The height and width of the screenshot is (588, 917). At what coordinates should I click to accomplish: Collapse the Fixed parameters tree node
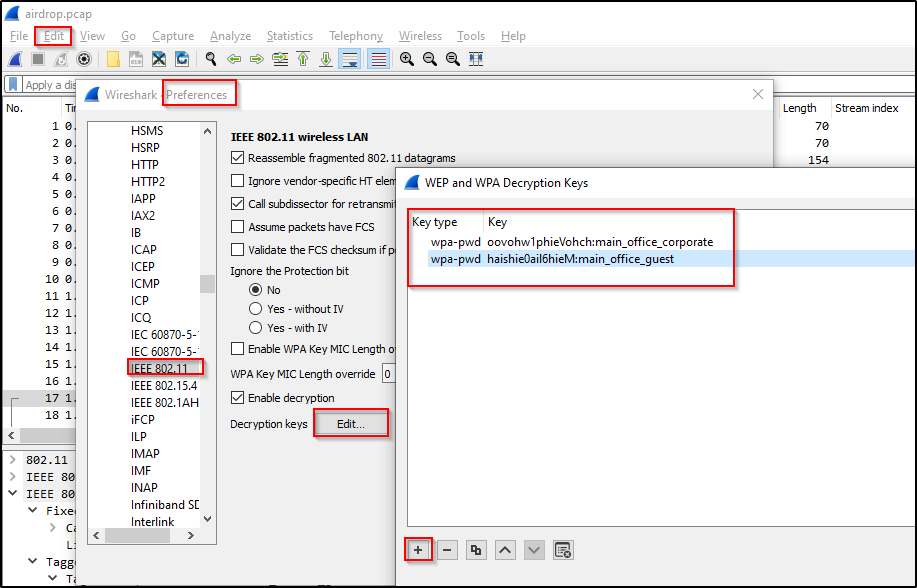tap(31, 510)
